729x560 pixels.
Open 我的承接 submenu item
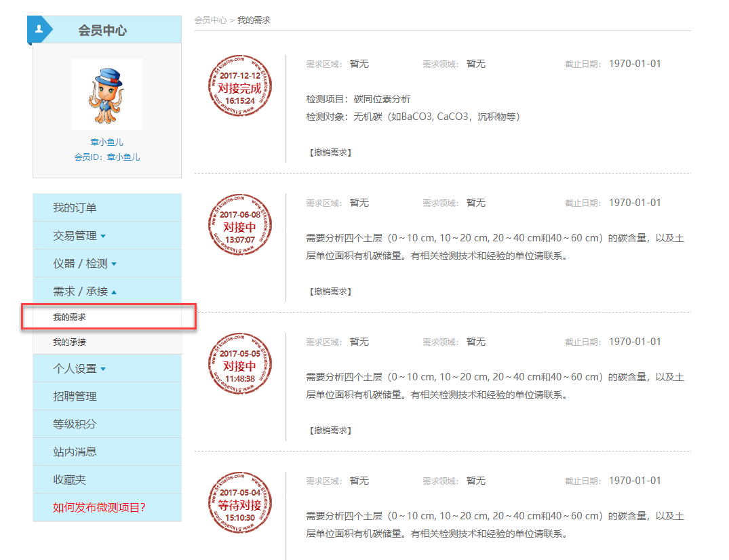click(x=70, y=342)
